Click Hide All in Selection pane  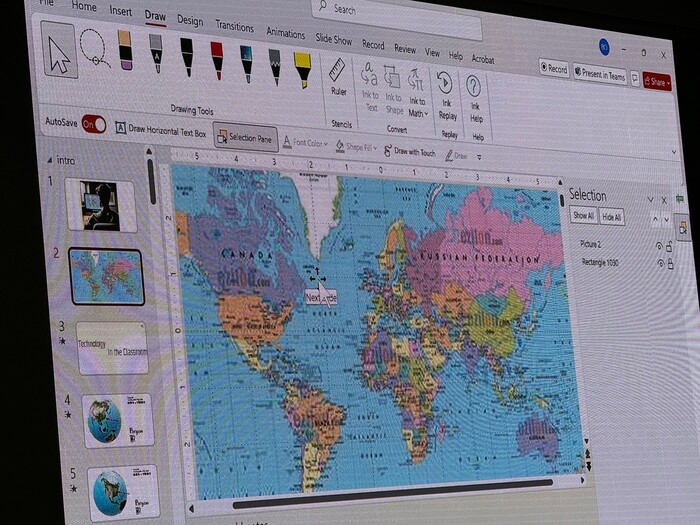coord(611,217)
